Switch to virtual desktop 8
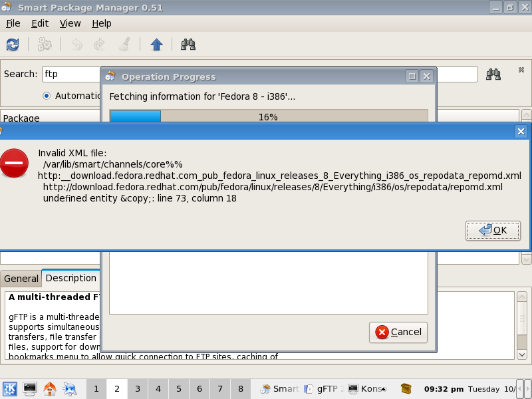The image size is (532, 399). pyautogui.click(x=241, y=389)
